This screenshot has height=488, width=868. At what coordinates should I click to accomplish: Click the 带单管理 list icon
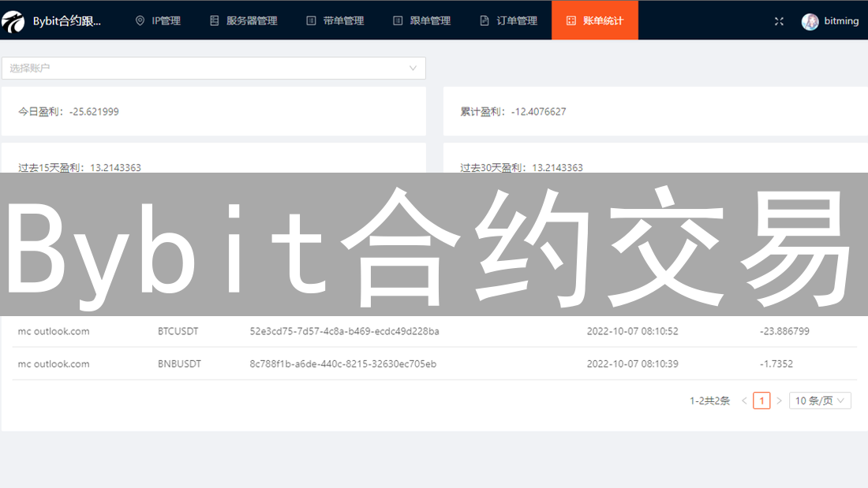point(311,21)
